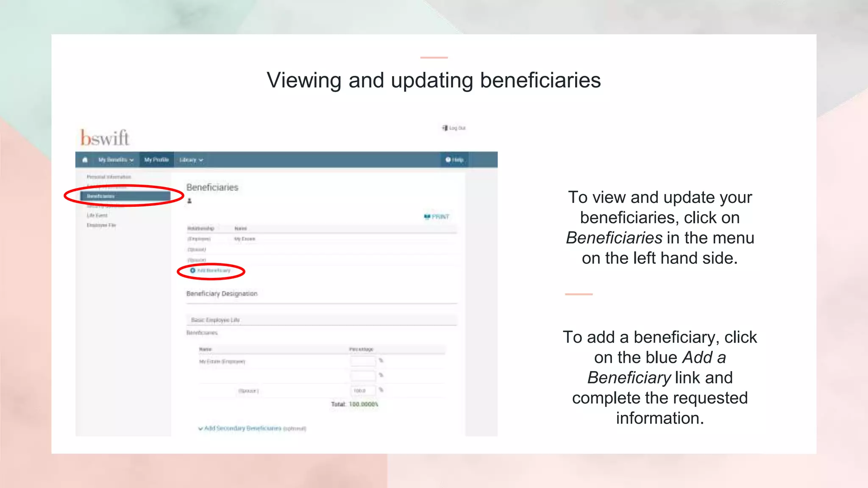
Task: Open Personal Information in sidebar
Action: (109, 177)
